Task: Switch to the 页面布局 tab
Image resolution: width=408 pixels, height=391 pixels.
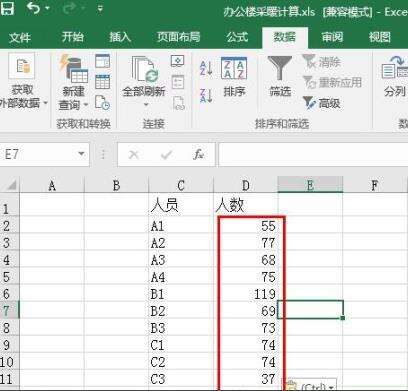Action: point(179,37)
